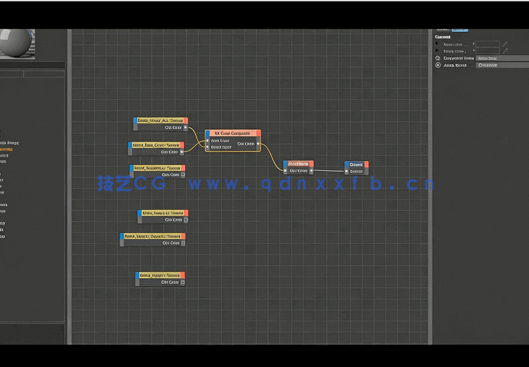Open the Alpha Mode dropdown in the attributes panel
This screenshot has width=529, height=367.
tap(502, 65)
